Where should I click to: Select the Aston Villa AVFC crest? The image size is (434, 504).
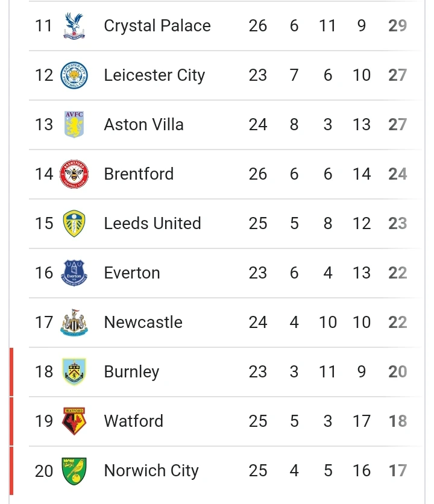pyautogui.click(x=74, y=124)
